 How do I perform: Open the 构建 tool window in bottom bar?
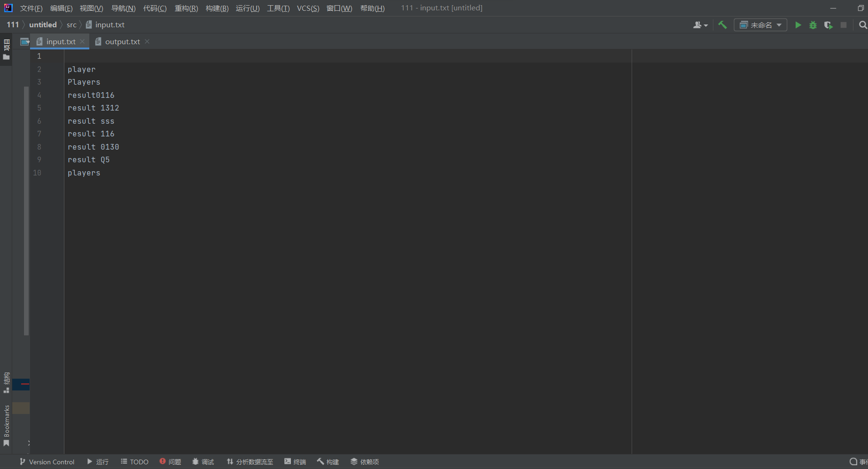click(328, 462)
